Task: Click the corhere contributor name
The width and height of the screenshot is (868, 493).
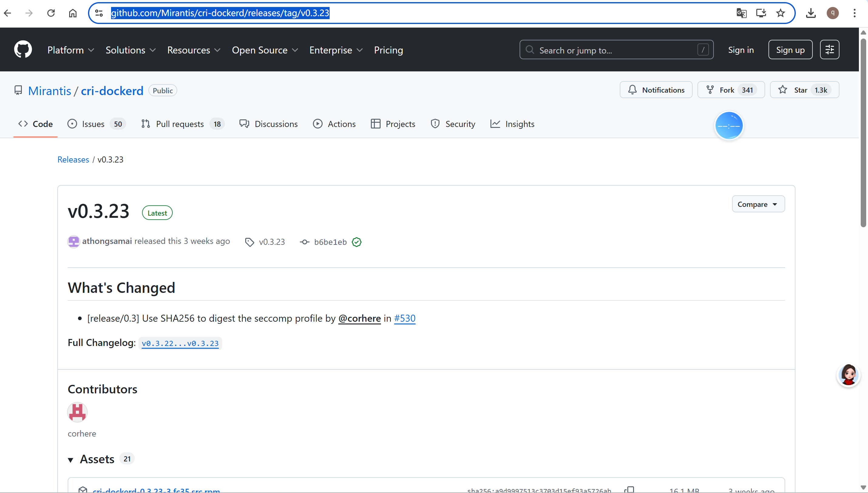Action: pyautogui.click(x=82, y=434)
